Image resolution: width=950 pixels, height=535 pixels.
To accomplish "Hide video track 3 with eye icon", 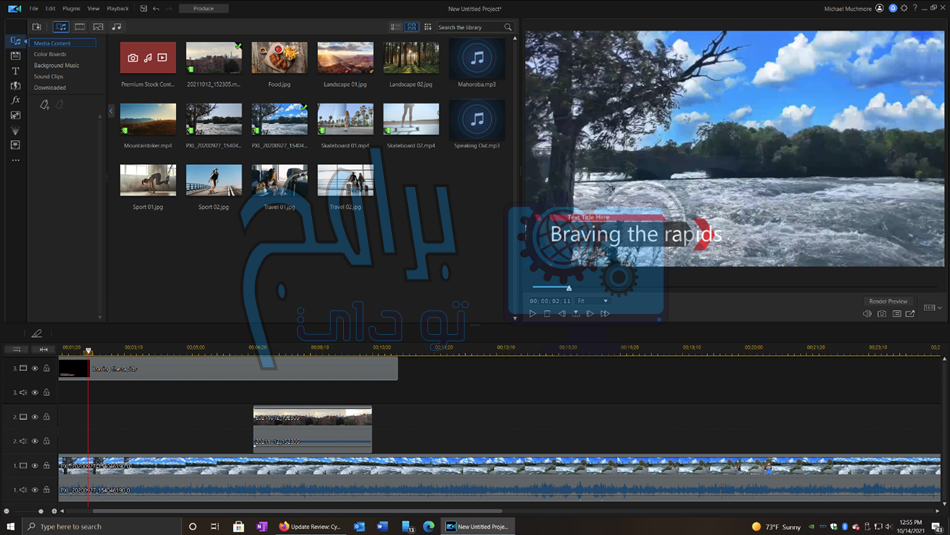I will (35, 368).
